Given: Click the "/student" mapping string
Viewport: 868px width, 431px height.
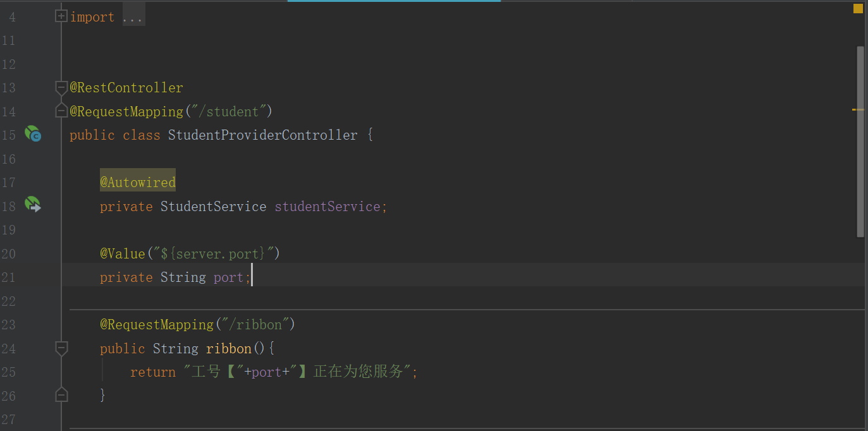Looking at the screenshot, I should (228, 112).
